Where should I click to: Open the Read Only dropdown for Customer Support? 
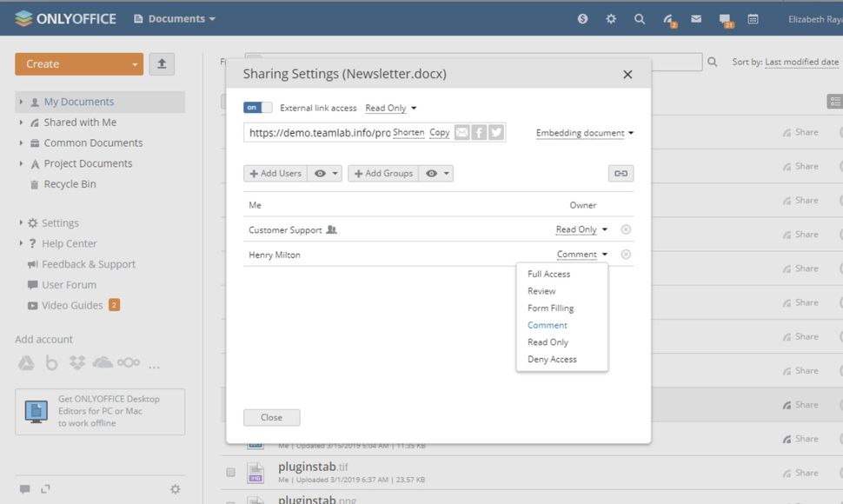point(578,229)
